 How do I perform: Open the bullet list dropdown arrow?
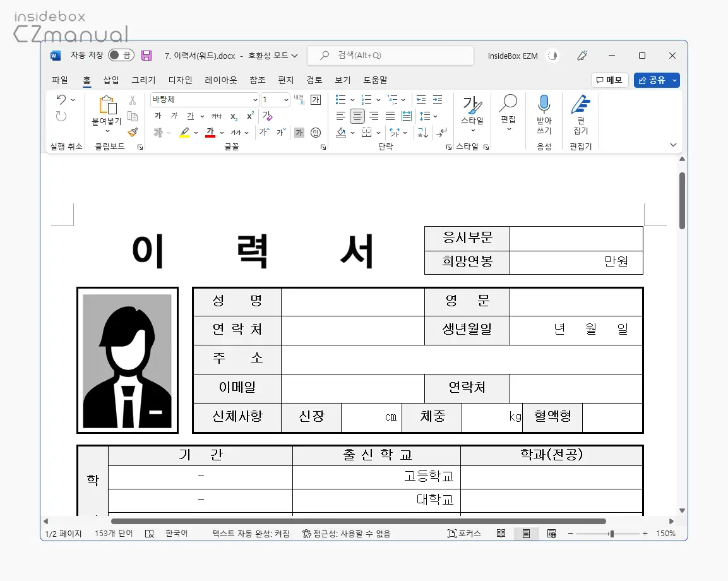[352, 100]
